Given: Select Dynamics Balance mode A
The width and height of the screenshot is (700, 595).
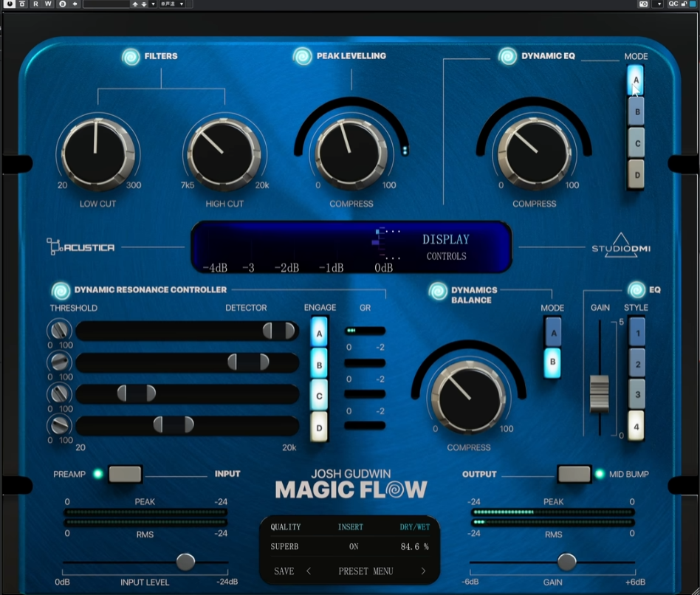Looking at the screenshot, I should click(553, 332).
